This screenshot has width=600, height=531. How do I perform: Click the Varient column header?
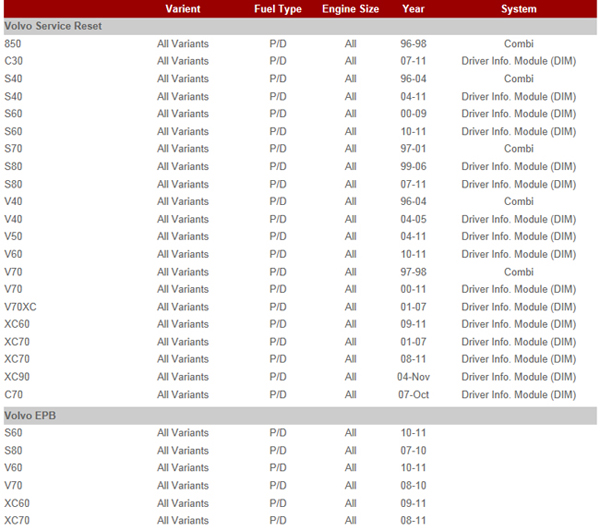click(183, 9)
